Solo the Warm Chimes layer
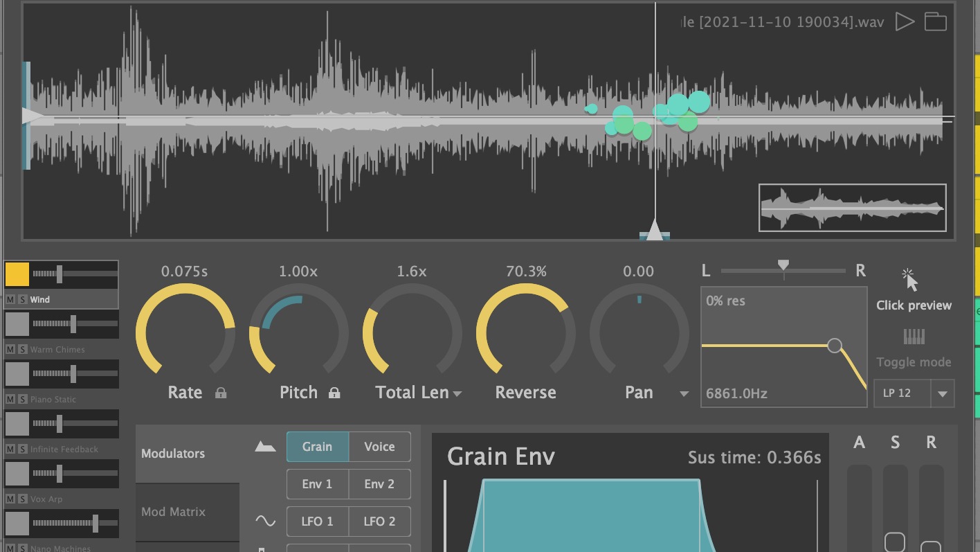This screenshot has height=552, width=980. pyautogui.click(x=22, y=350)
